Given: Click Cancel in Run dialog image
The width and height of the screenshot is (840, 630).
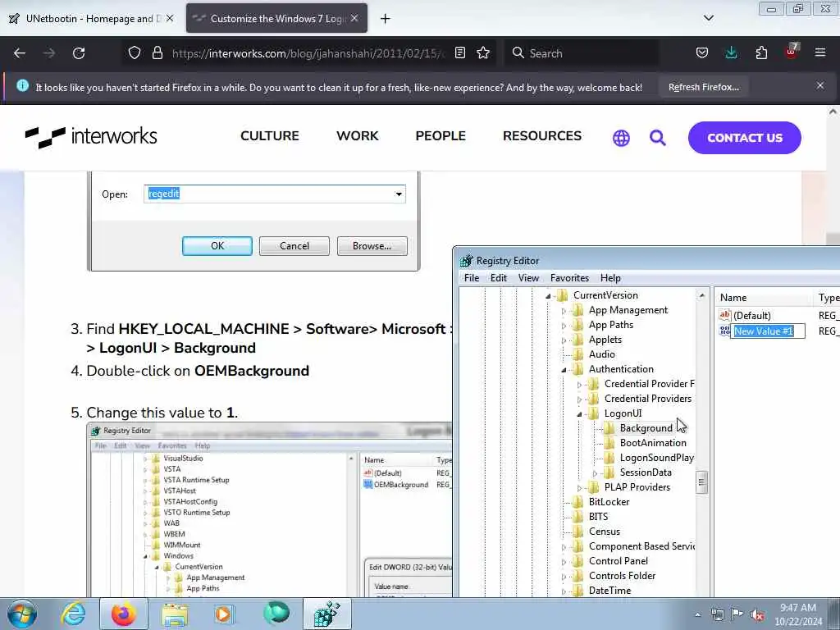Looking at the screenshot, I should point(294,246).
